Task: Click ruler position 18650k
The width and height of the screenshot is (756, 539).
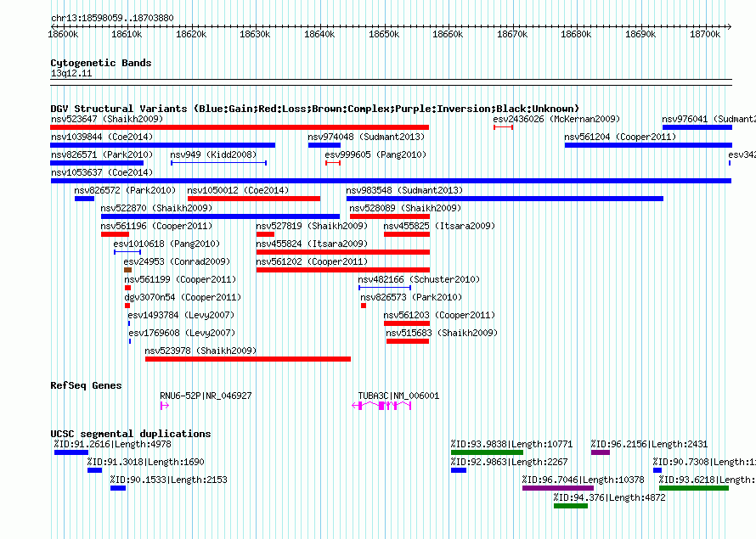Action: 384,35
